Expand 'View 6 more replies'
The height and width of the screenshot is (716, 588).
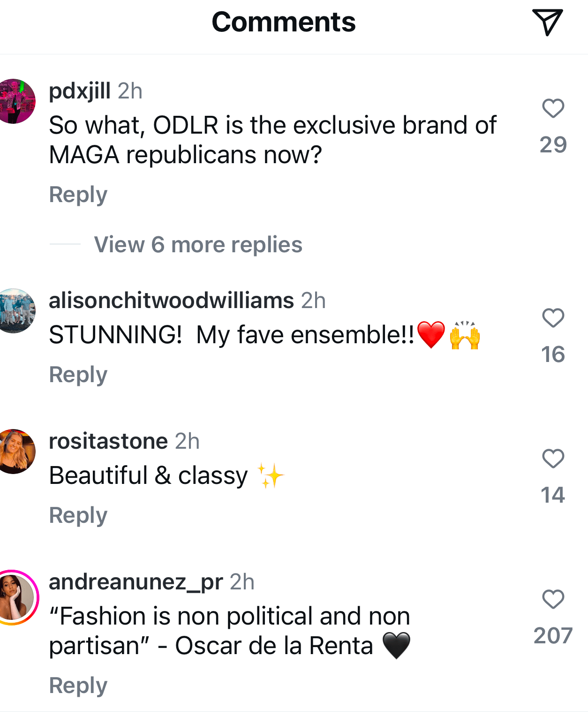(198, 244)
